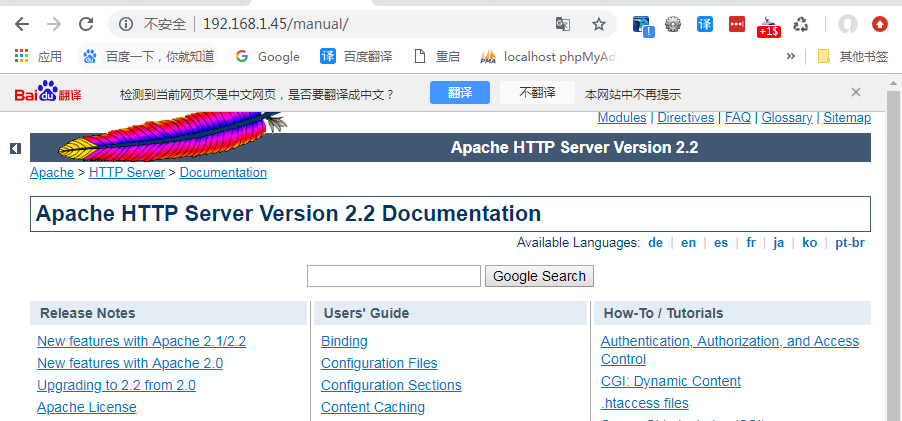Screen dimensions: 902x421
Task: Open the red three-dots extension icon
Action: coord(737,24)
